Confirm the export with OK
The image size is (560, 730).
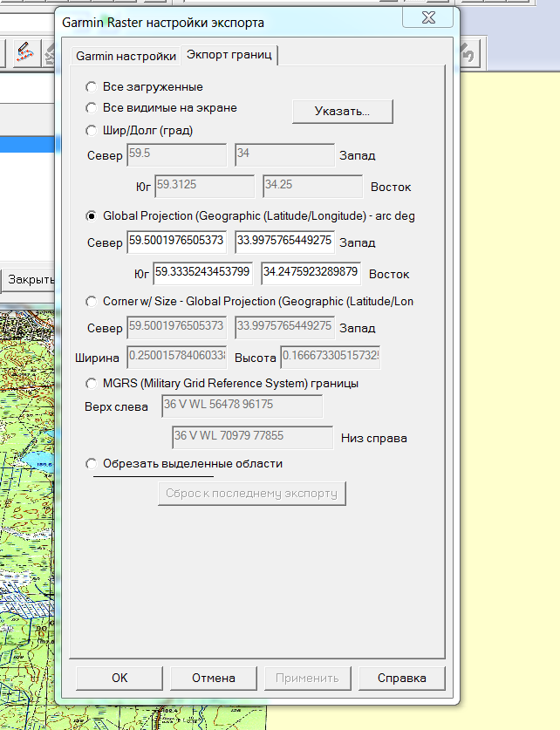click(x=120, y=678)
